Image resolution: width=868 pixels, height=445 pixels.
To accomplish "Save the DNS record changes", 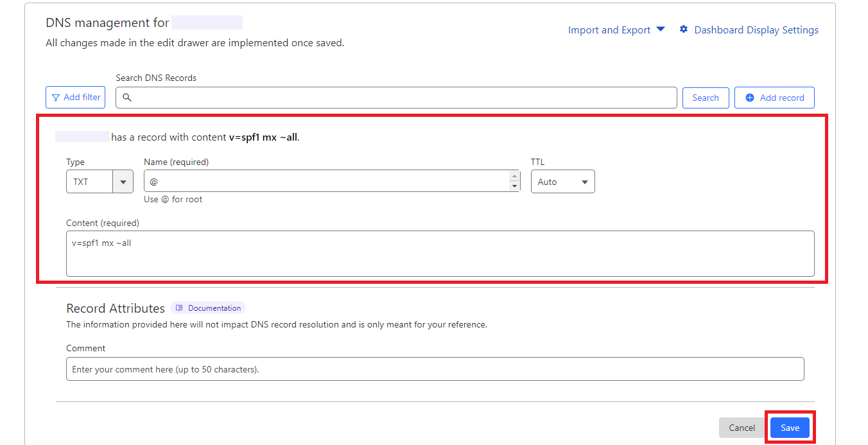I will 790,428.
